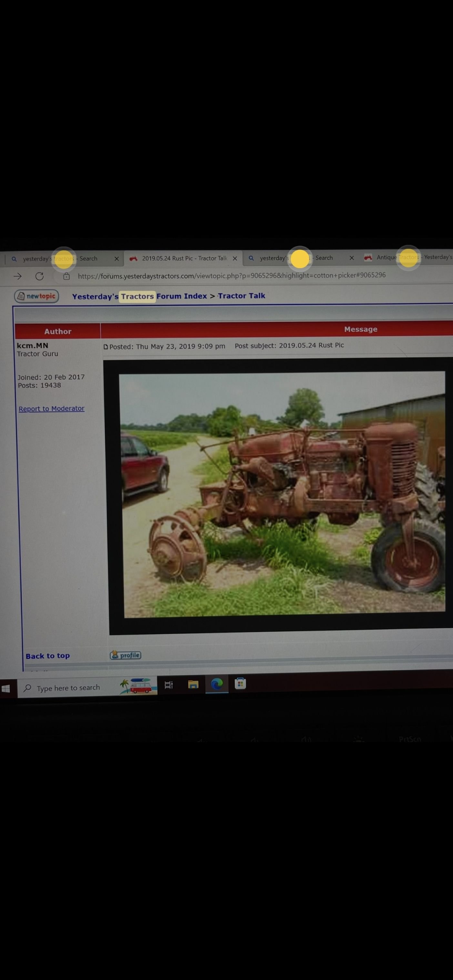Click the newtopic button
This screenshot has height=980, width=453.
pos(36,296)
